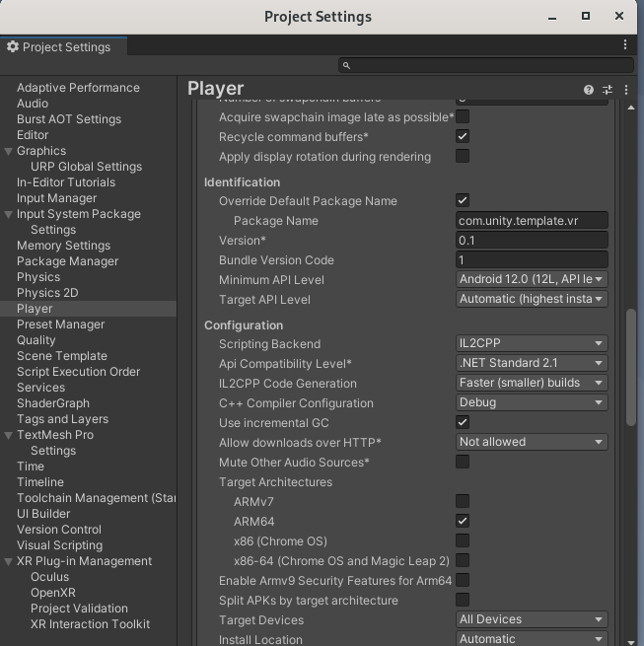Open the Scripting Backend dropdown
This screenshot has height=646, width=644.
pyautogui.click(x=532, y=343)
